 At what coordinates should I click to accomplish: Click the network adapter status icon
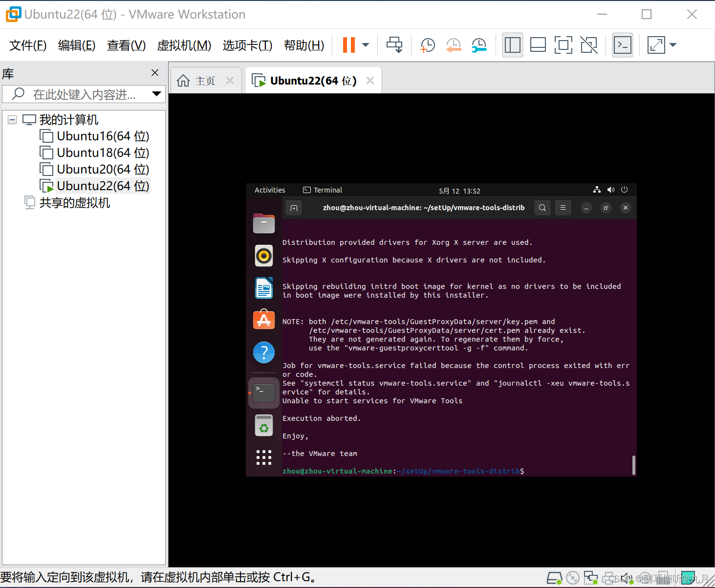(591, 578)
